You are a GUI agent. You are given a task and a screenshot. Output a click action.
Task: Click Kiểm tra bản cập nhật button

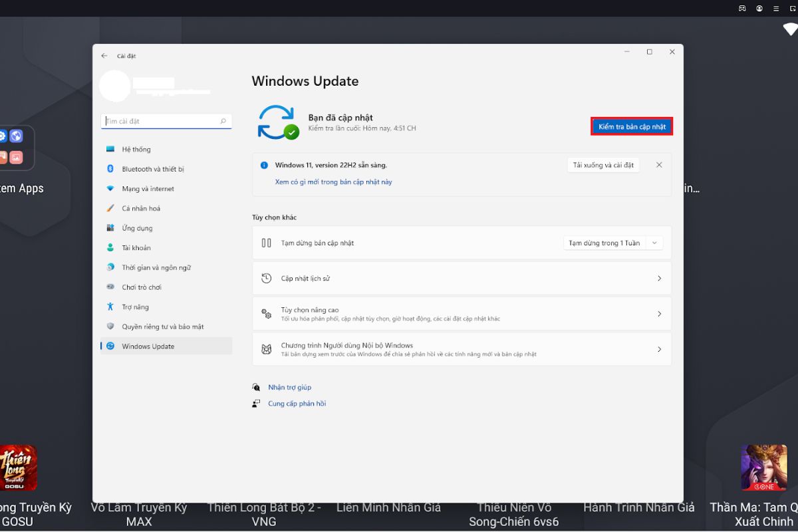pos(632,126)
